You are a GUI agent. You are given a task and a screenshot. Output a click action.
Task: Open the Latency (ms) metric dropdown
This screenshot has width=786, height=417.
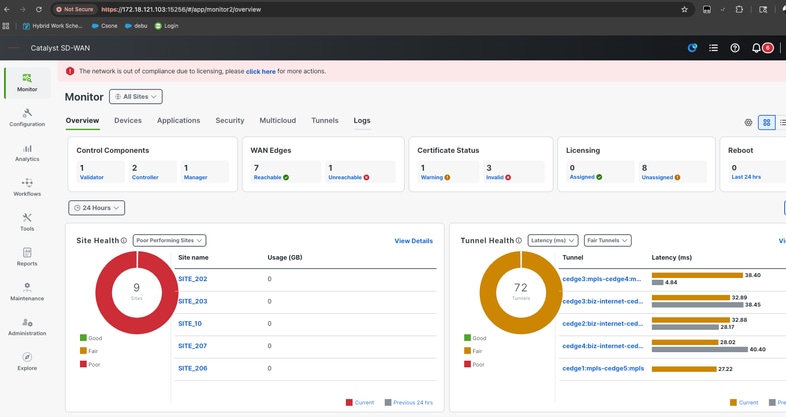552,241
